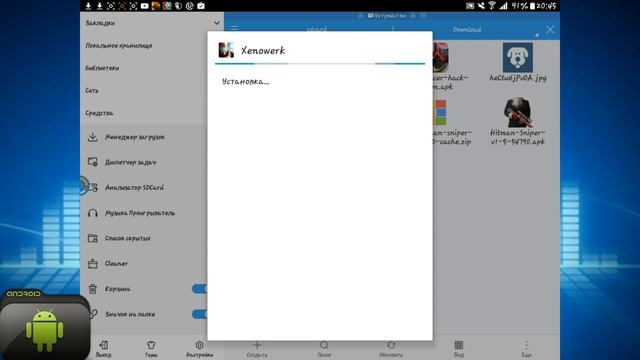
Task: Click the Список скрытых hidden list icon
Action: (x=93, y=238)
